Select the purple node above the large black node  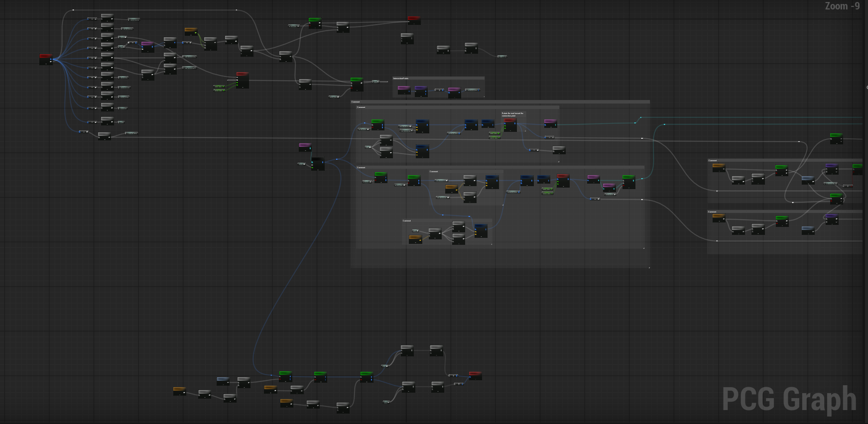305,147
